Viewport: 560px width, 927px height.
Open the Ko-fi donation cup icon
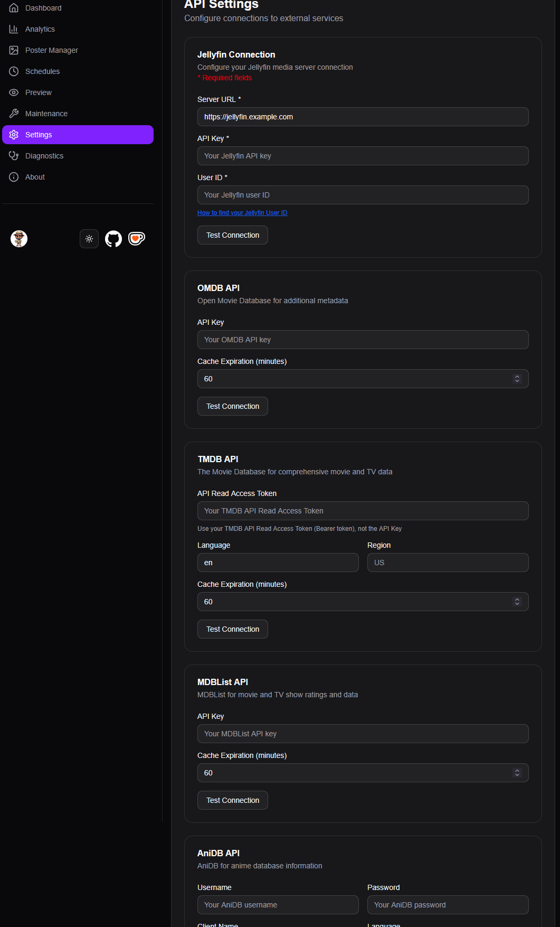(x=137, y=239)
